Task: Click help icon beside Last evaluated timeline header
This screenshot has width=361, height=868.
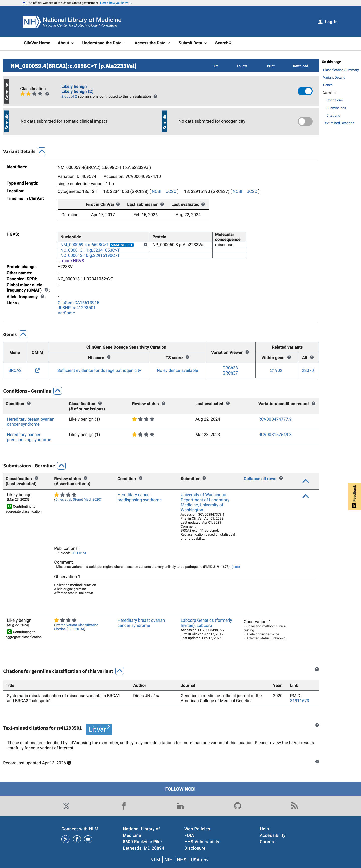Action: coord(203,205)
